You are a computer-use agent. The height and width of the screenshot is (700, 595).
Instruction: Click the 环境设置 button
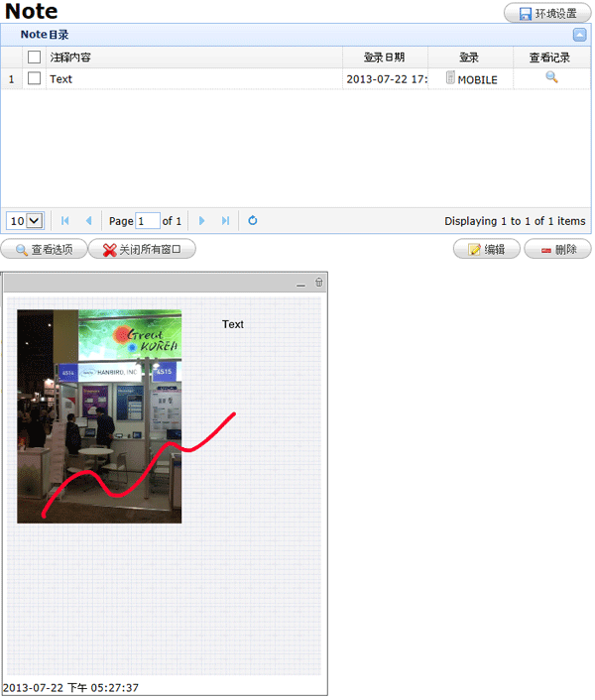pos(547,14)
